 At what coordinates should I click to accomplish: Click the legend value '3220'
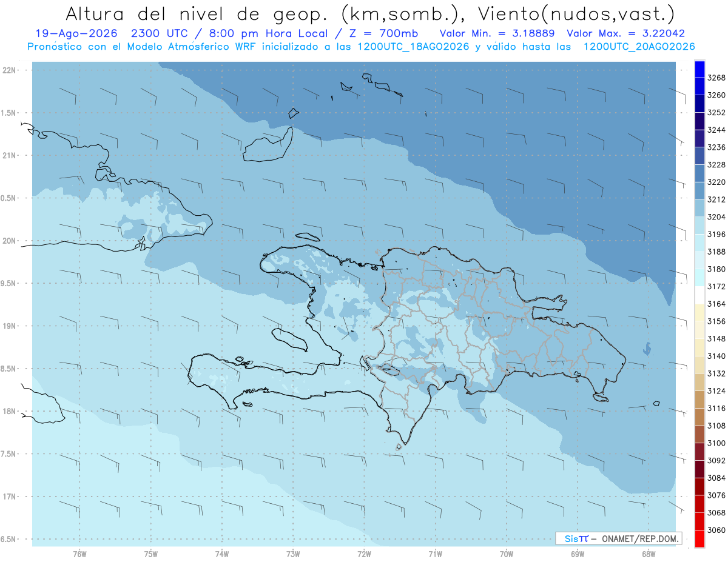point(716,182)
